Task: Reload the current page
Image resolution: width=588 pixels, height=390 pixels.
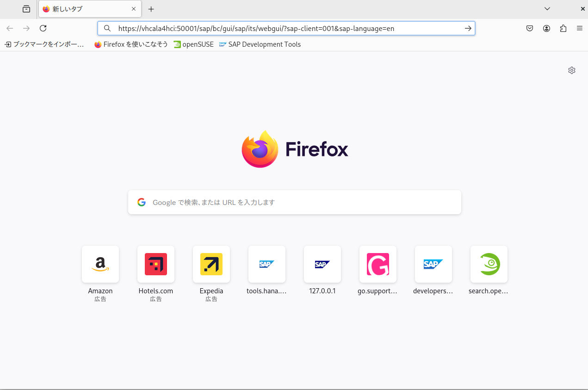Action: pyautogui.click(x=43, y=28)
